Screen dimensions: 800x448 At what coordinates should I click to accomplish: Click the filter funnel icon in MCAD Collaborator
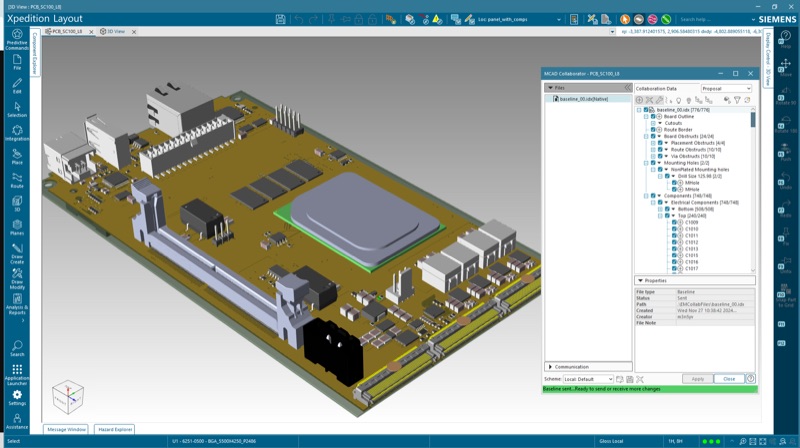click(x=737, y=100)
